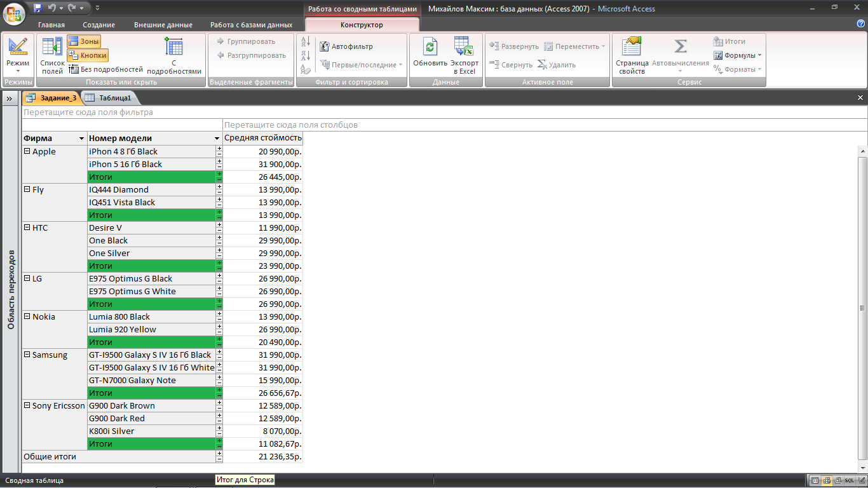This screenshot has height=488, width=868.
Task: Select the Общие итоги row label
Action: 119,456
